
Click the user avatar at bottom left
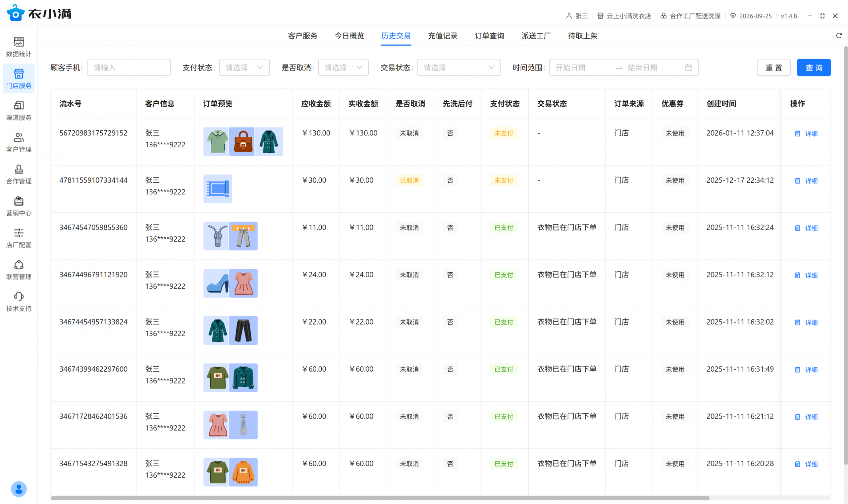[x=19, y=489]
